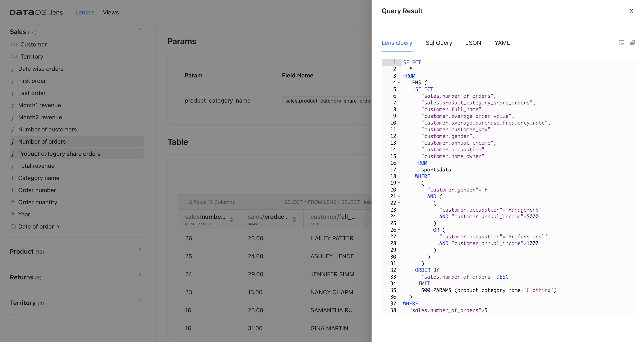The height and width of the screenshot is (342, 644).
Task: Click the PARAMS product_category_name='Clothing' line
Action: pyautogui.click(x=489, y=290)
